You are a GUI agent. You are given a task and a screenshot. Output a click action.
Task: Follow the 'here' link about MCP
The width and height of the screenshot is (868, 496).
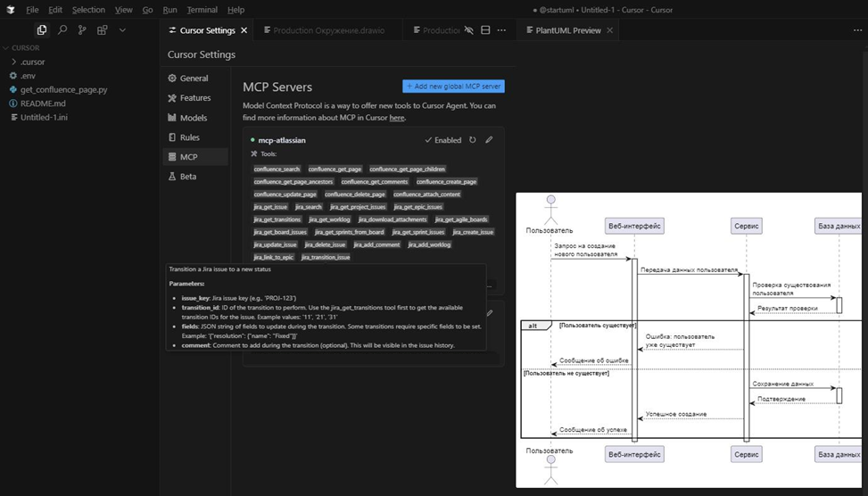click(x=397, y=118)
